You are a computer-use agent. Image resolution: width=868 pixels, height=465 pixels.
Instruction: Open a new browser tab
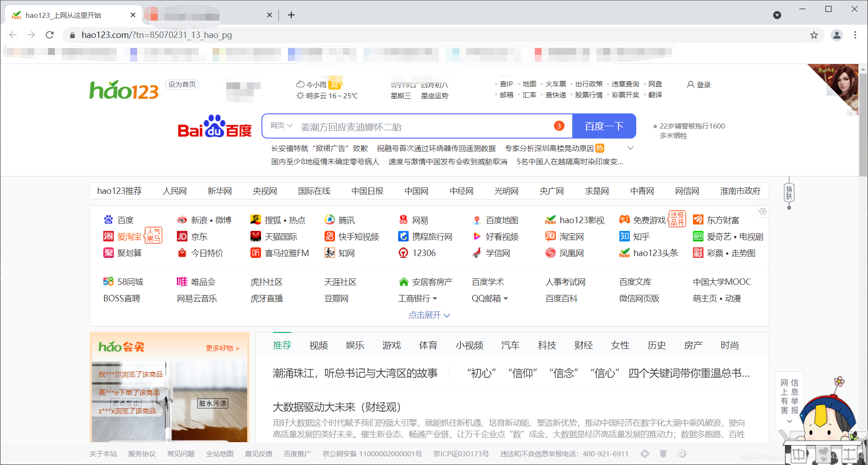[x=291, y=15]
